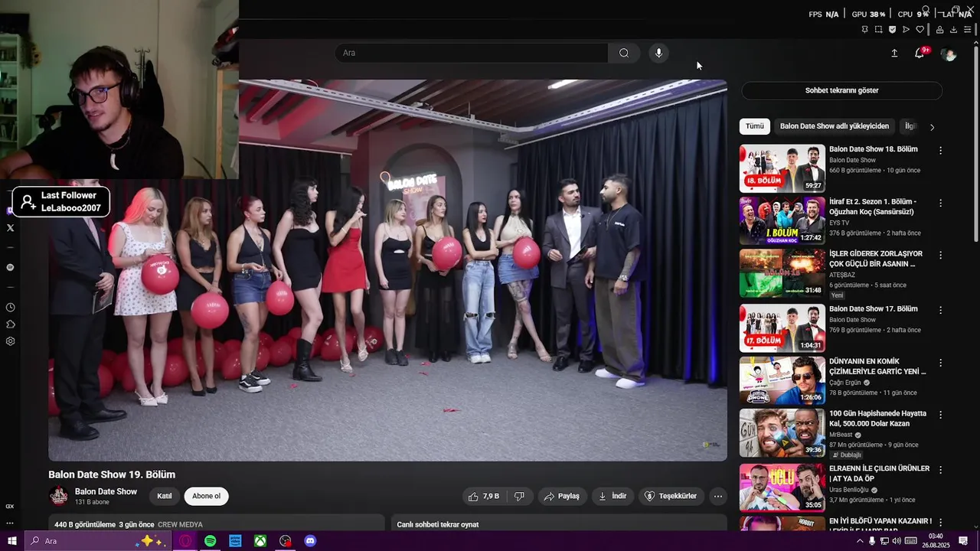Select the Tümü filter chip
Image resolution: width=980 pixels, height=551 pixels.
point(755,126)
